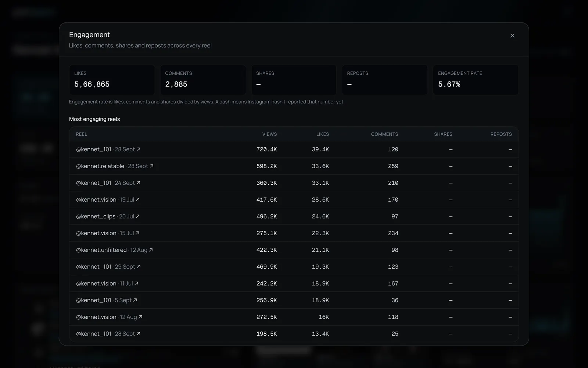The width and height of the screenshot is (588, 368).
Task: Click the views value 272.5K
Action: pyautogui.click(x=266, y=317)
